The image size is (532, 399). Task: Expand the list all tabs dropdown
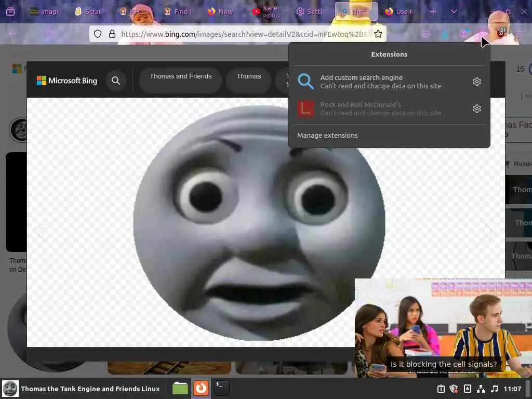454,12
